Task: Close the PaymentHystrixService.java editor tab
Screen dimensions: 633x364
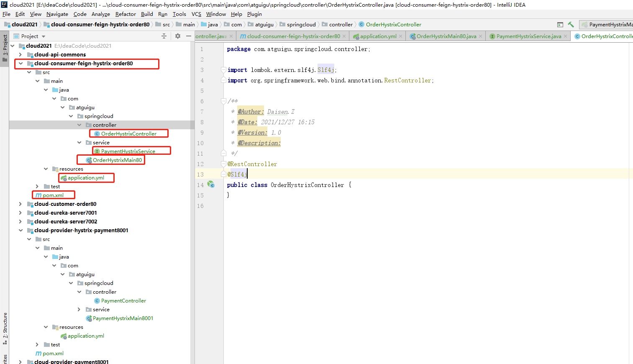Action: tap(565, 36)
